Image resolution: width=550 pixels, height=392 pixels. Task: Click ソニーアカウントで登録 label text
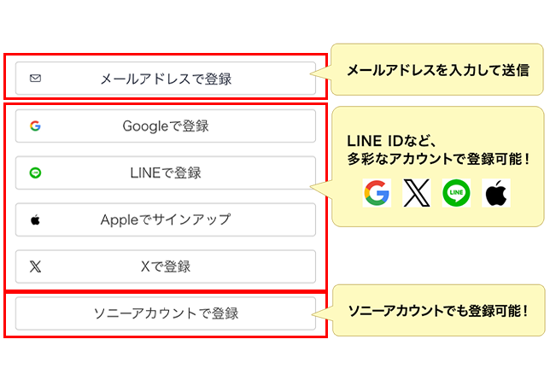tap(166, 313)
